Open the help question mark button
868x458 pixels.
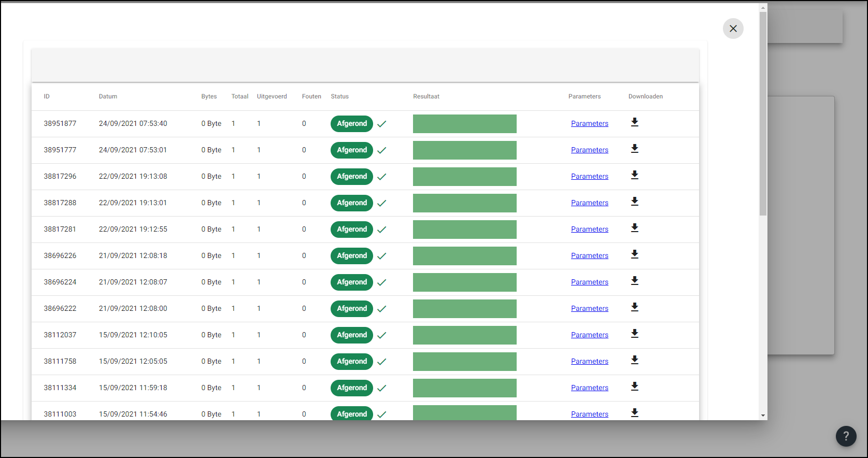[846, 436]
